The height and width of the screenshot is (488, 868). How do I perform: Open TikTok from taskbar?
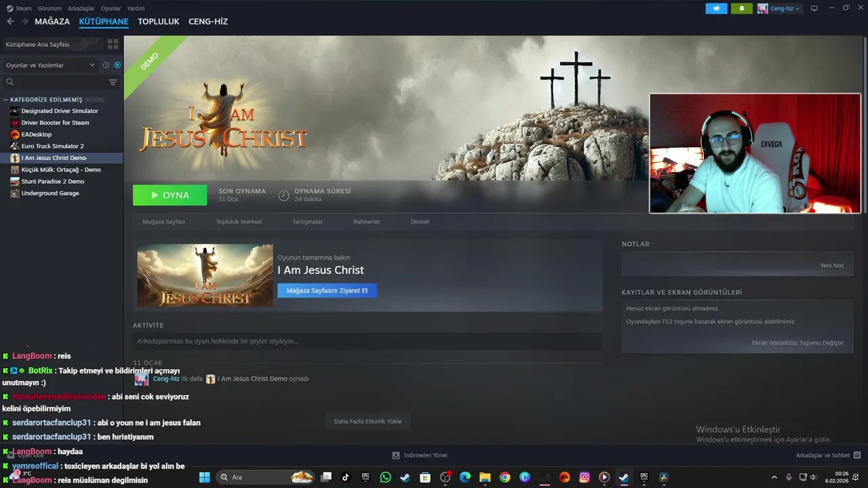pos(346,477)
